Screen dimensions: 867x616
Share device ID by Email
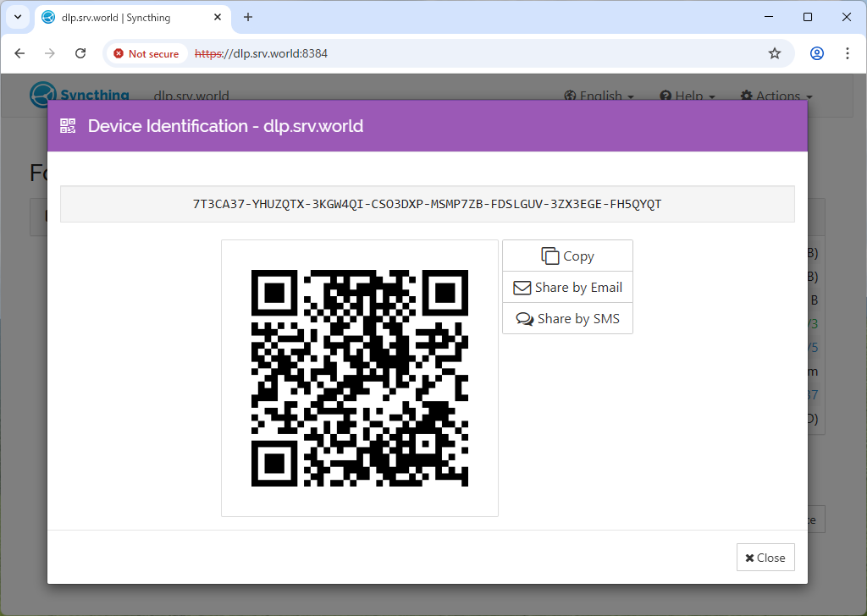point(567,288)
